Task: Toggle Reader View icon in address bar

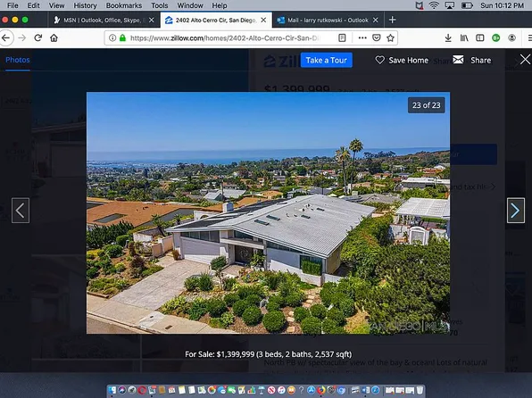Action: coord(342,38)
